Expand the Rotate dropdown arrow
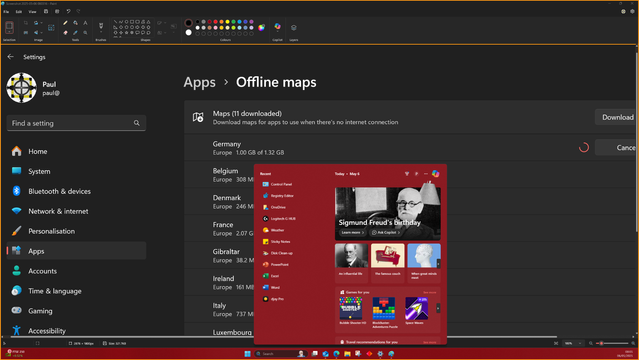The height and width of the screenshot is (360, 639). click(x=42, y=23)
